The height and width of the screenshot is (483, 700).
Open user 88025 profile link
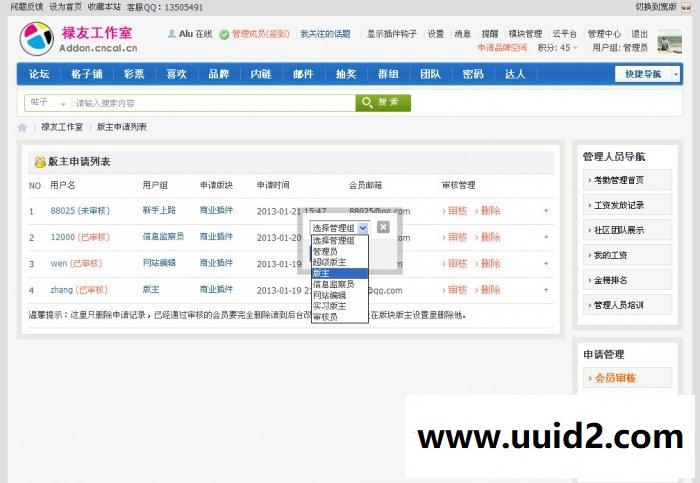coord(62,211)
